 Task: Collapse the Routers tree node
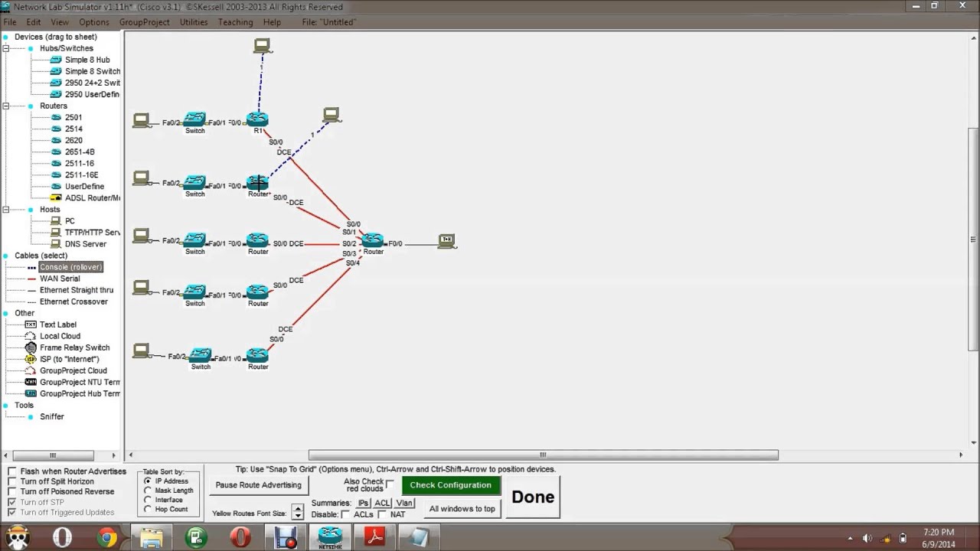[6, 106]
